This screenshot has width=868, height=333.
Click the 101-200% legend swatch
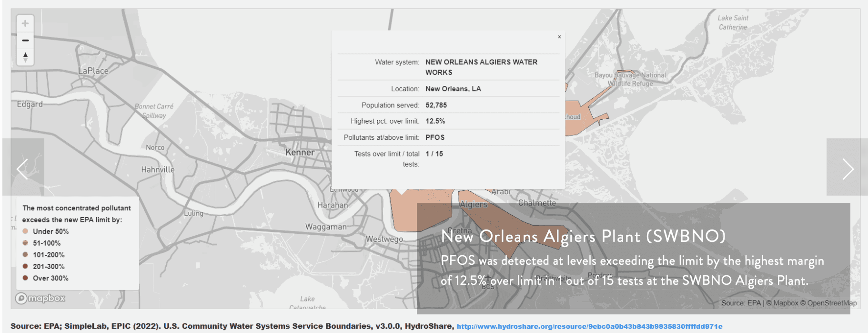(x=25, y=255)
